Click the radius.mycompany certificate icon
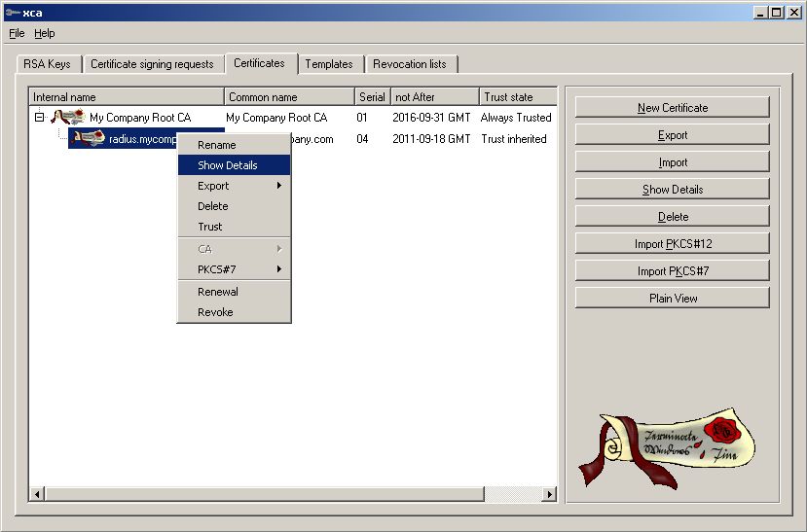The height and width of the screenshot is (532, 807). (x=89, y=139)
